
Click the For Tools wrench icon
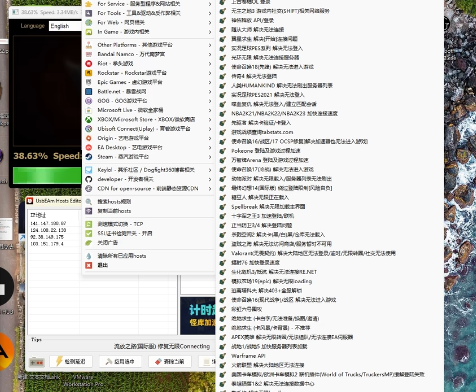(x=89, y=13)
